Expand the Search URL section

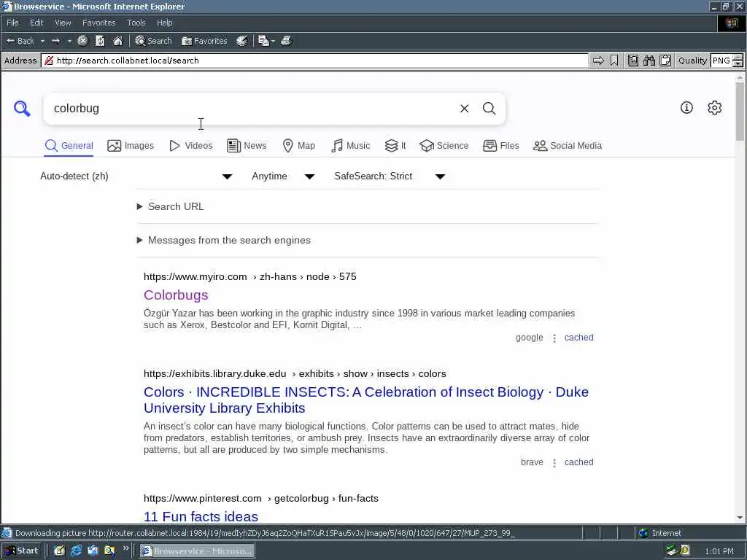tap(171, 206)
